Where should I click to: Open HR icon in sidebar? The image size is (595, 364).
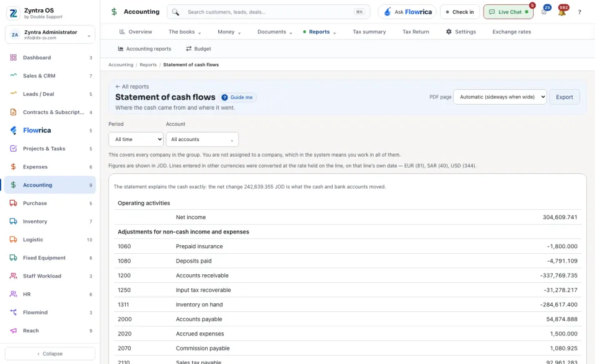coord(13,294)
